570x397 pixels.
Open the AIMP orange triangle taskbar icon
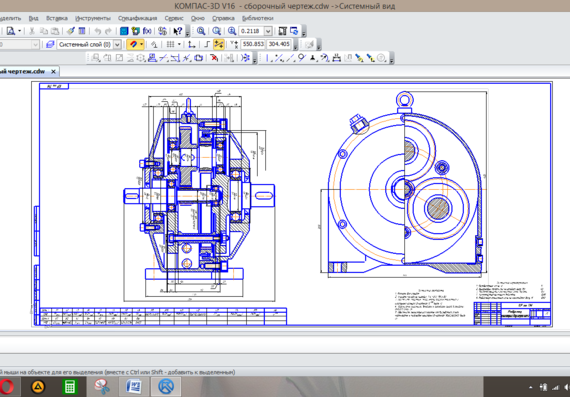coord(38,386)
